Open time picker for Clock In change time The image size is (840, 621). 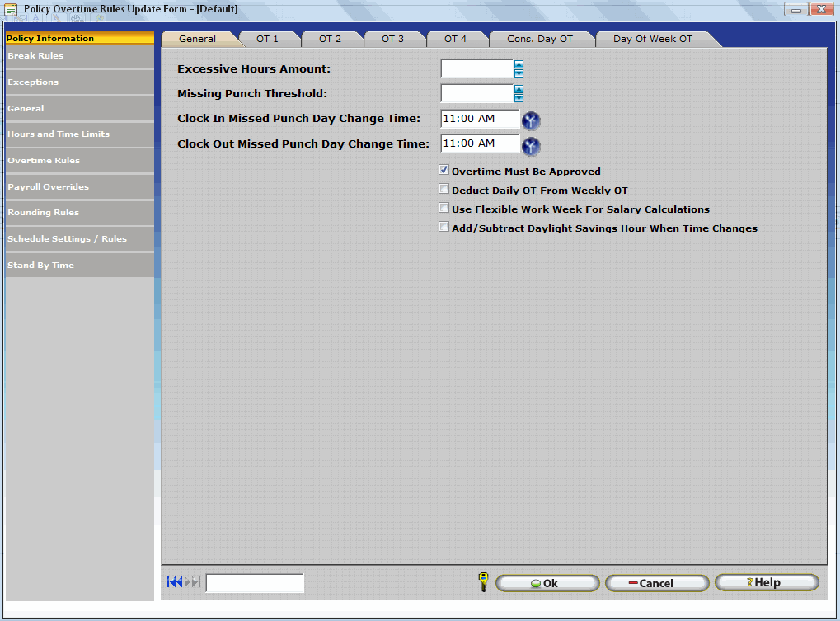click(x=531, y=121)
